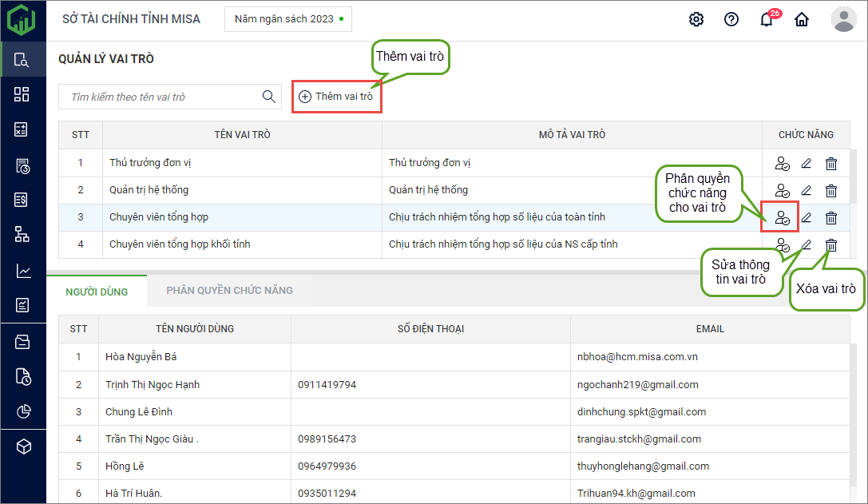Open the chart line icon in sidebar

coord(22,271)
